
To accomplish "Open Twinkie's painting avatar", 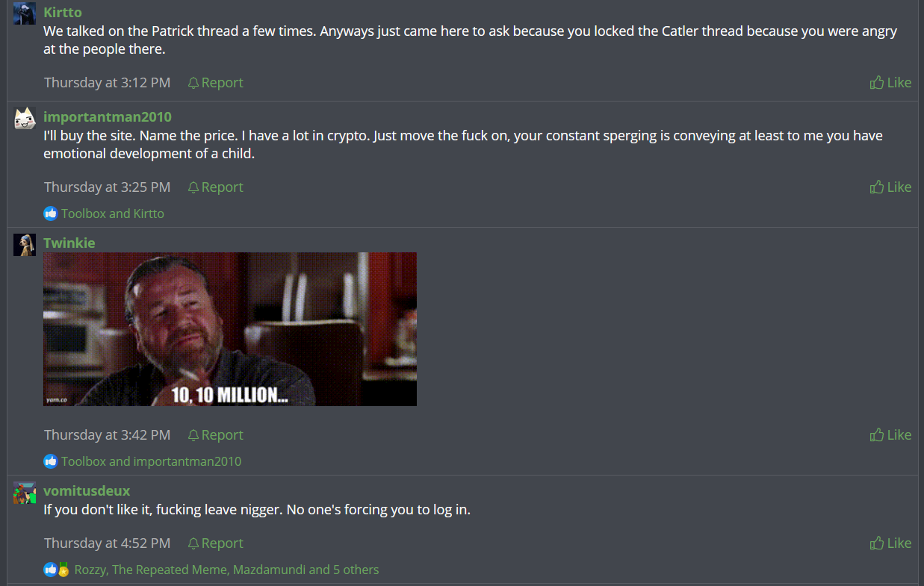I will tap(25, 245).
